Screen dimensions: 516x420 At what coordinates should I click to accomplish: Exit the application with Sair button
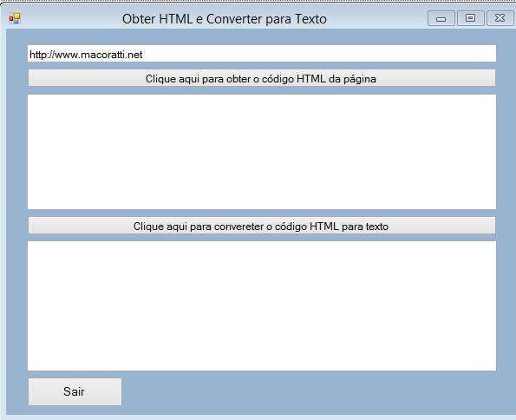[x=75, y=391]
